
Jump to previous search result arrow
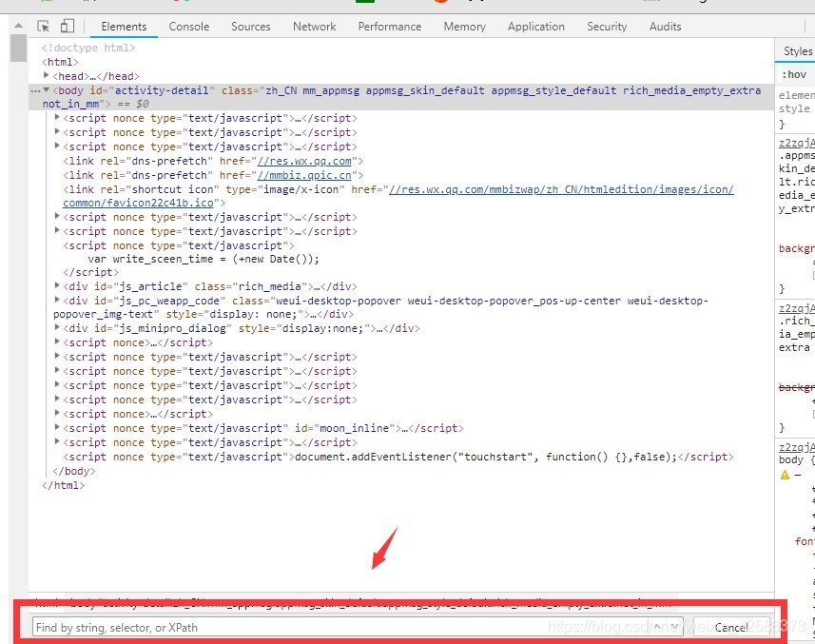[x=657, y=627]
